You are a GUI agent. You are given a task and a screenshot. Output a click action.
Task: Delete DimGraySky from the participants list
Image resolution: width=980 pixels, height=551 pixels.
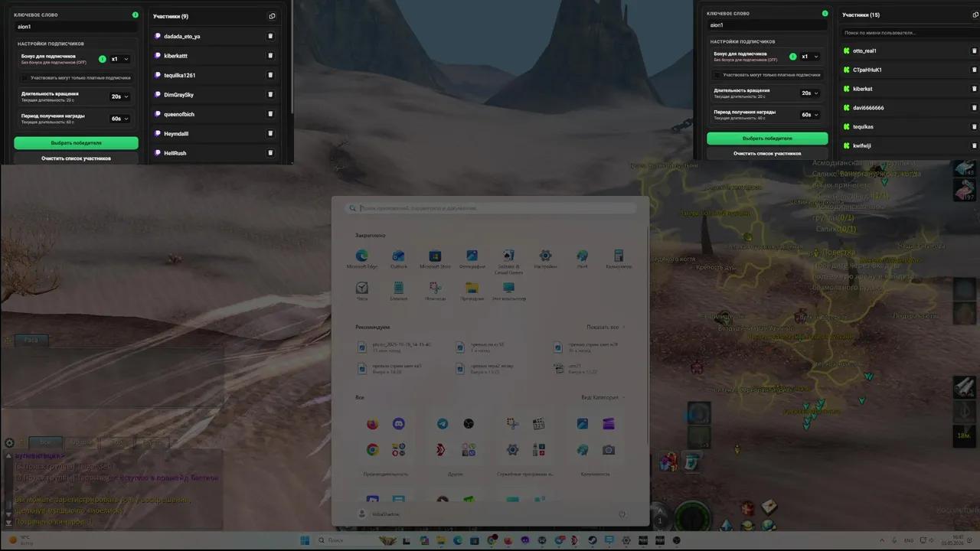tap(270, 95)
